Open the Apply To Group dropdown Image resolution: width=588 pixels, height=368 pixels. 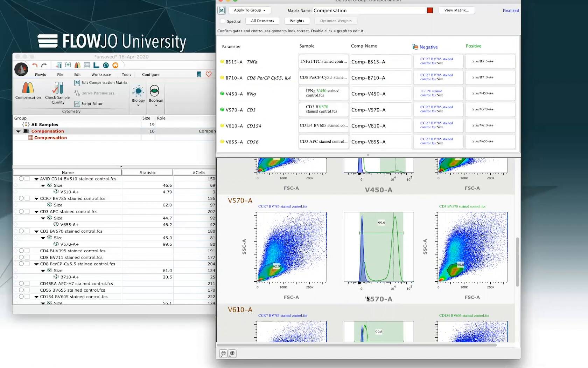coord(250,11)
